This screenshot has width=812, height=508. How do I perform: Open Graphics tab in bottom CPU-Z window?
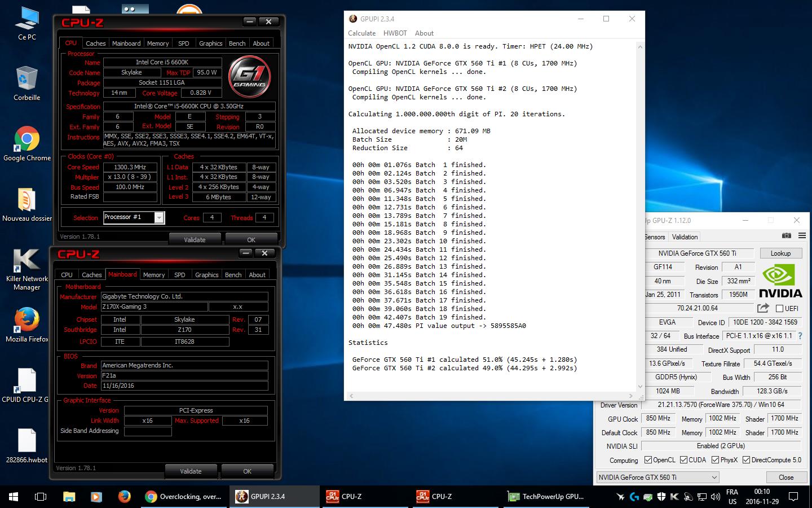click(206, 275)
